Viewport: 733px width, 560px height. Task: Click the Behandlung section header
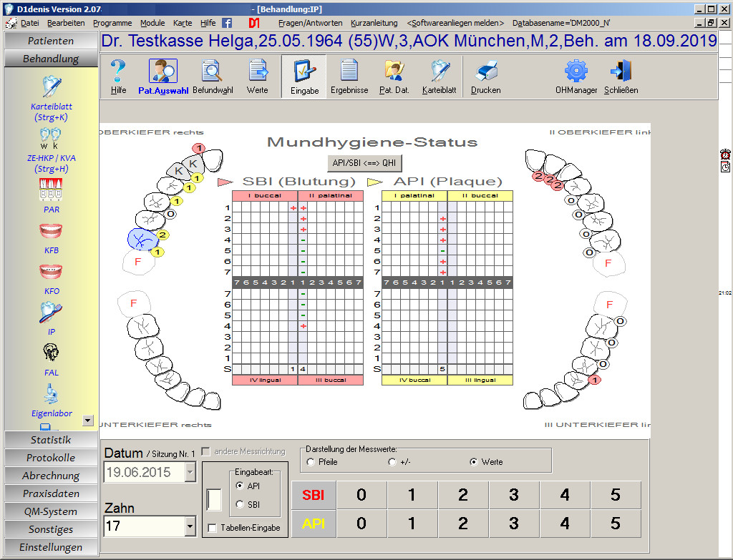[51, 59]
